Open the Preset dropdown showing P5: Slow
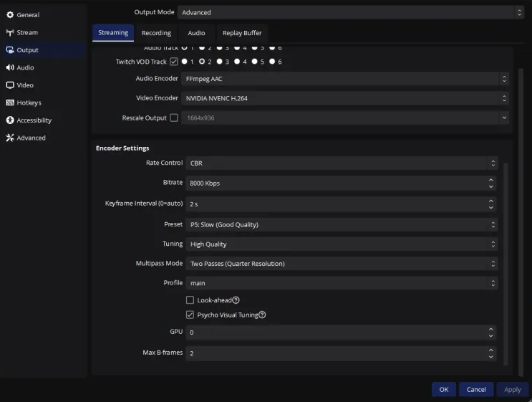 [x=342, y=225]
